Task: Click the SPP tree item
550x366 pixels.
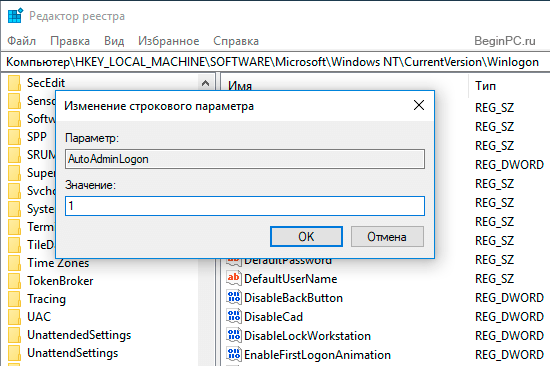Action: (x=37, y=137)
